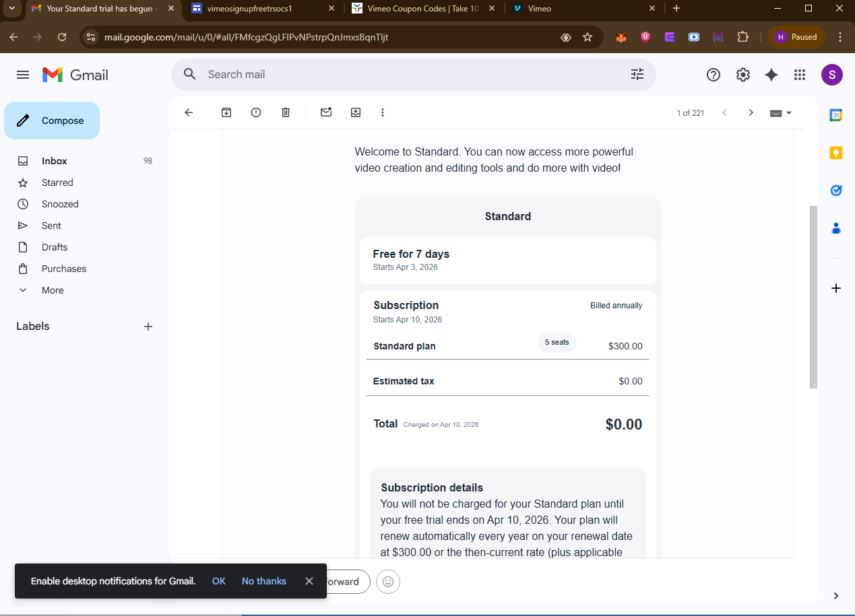The image size is (855, 616).
Task: Go to newer email chevron
Action: 724,112
